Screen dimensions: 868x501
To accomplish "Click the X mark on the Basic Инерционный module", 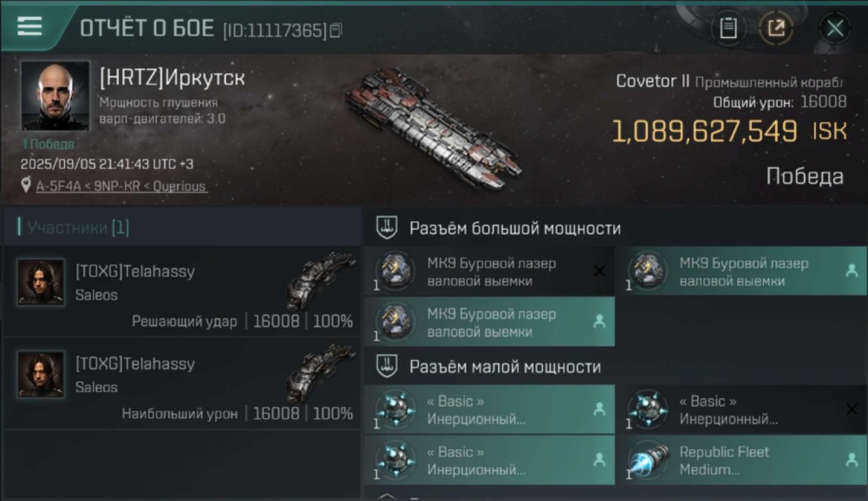I will tap(851, 409).
